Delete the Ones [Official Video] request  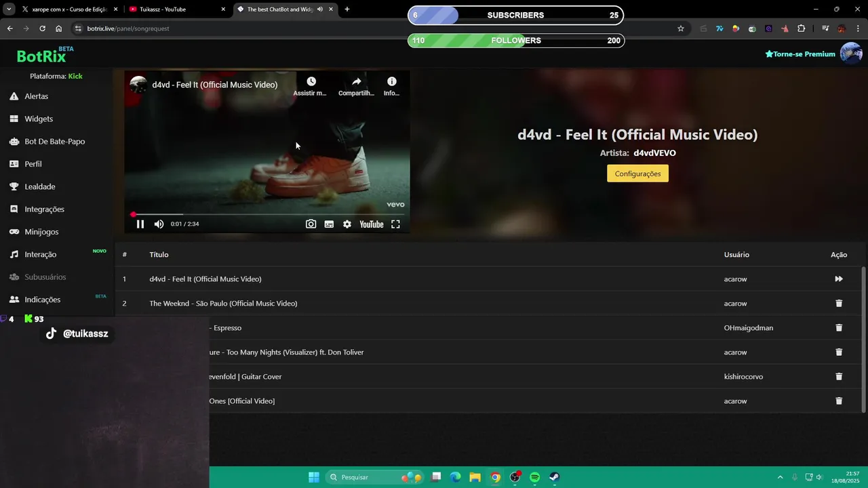[x=839, y=401]
